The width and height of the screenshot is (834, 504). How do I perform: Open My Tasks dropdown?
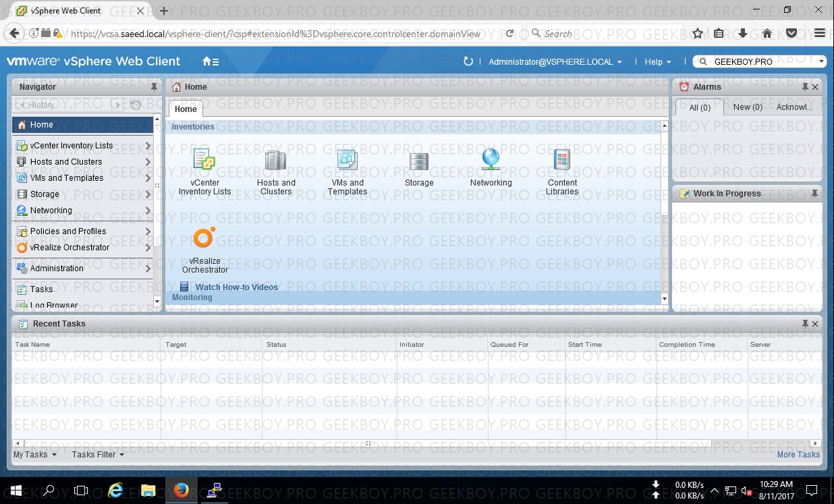coord(35,455)
